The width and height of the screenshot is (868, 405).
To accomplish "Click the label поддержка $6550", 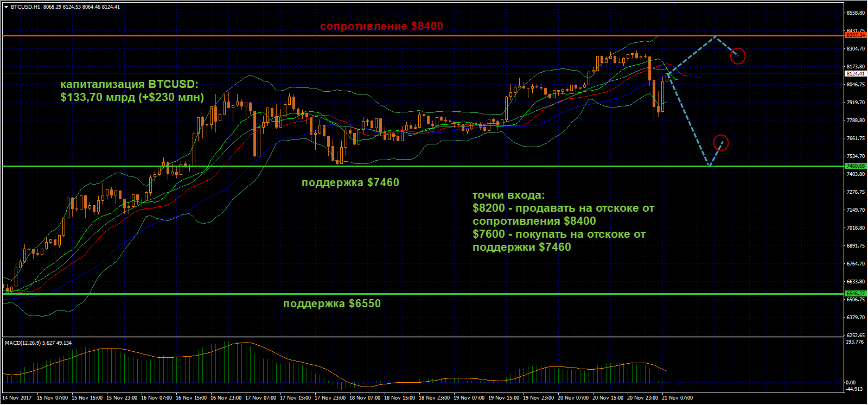I will pos(332,303).
